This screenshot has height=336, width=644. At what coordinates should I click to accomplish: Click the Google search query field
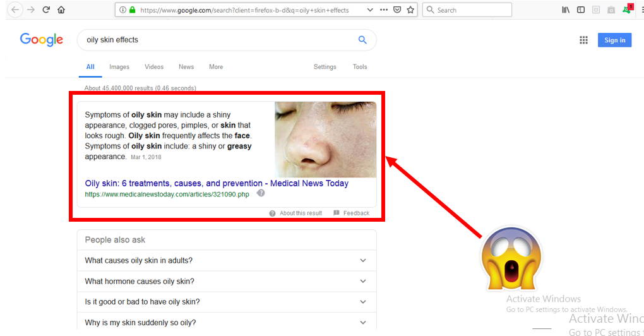tap(218, 40)
